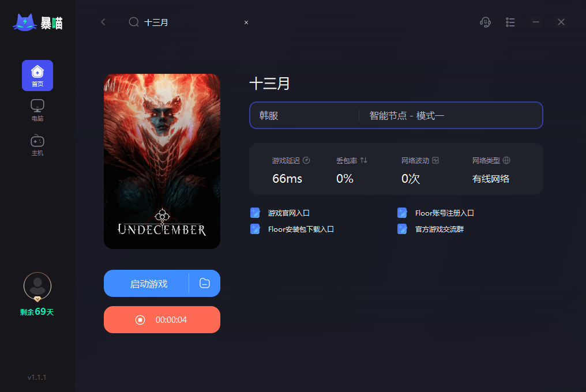Open the Floor安装包下载入口 link
This screenshot has width=586, height=392.
coord(301,229)
